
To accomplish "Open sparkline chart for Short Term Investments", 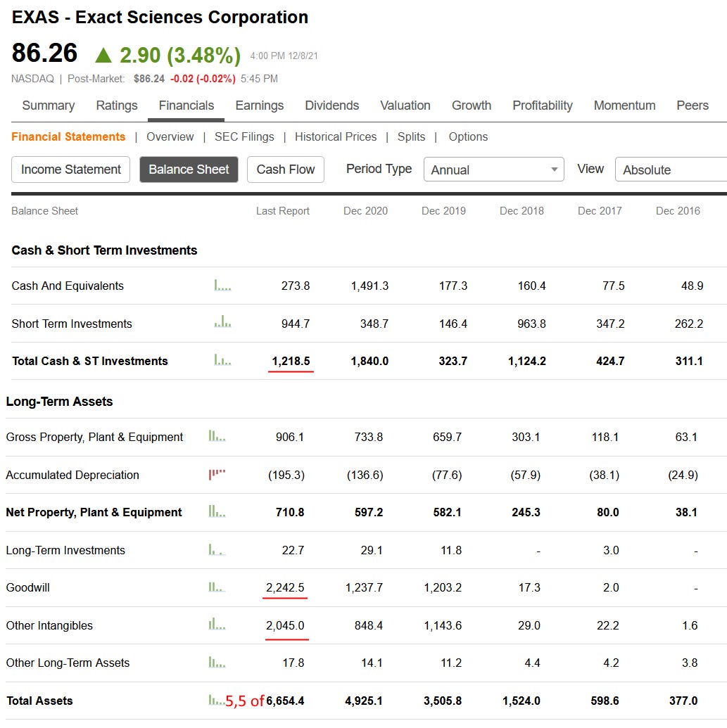I will [222, 321].
